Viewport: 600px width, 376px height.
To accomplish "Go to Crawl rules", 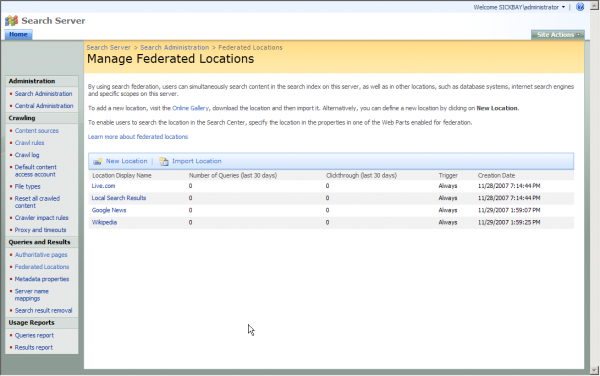I will click(29, 143).
